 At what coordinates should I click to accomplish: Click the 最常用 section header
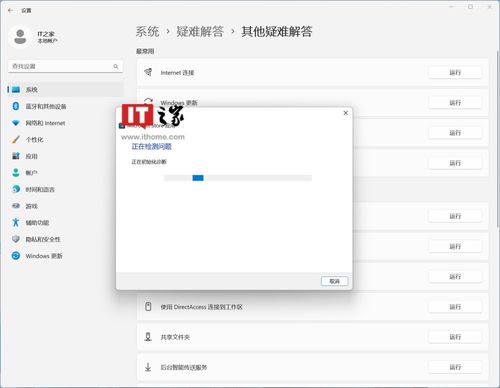[x=145, y=51]
